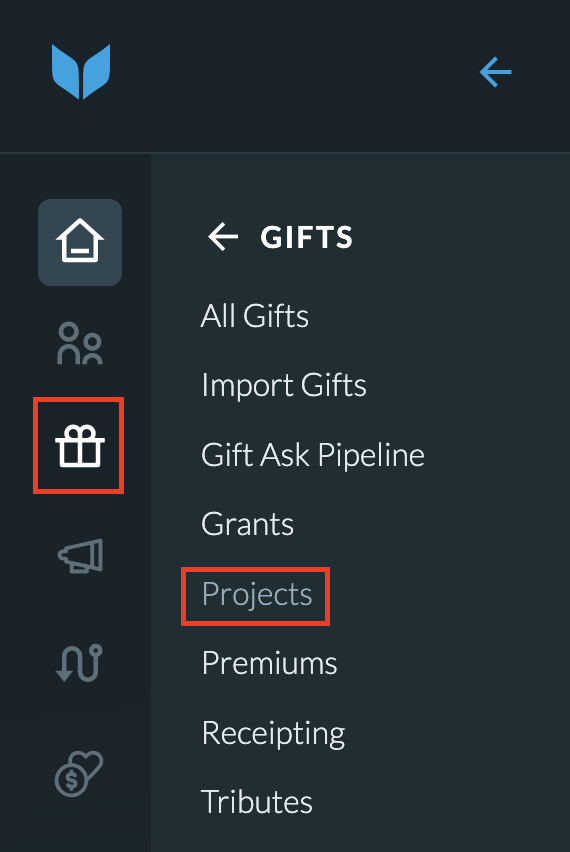The width and height of the screenshot is (570, 852).
Task: Go back using arrow beside GIFTS
Action: [223, 237]
